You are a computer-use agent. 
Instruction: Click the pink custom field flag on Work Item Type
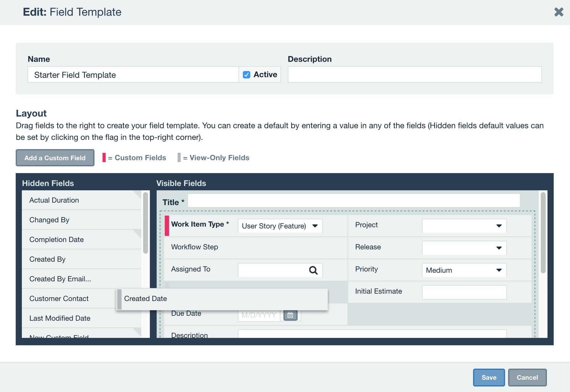coord(166,225)
